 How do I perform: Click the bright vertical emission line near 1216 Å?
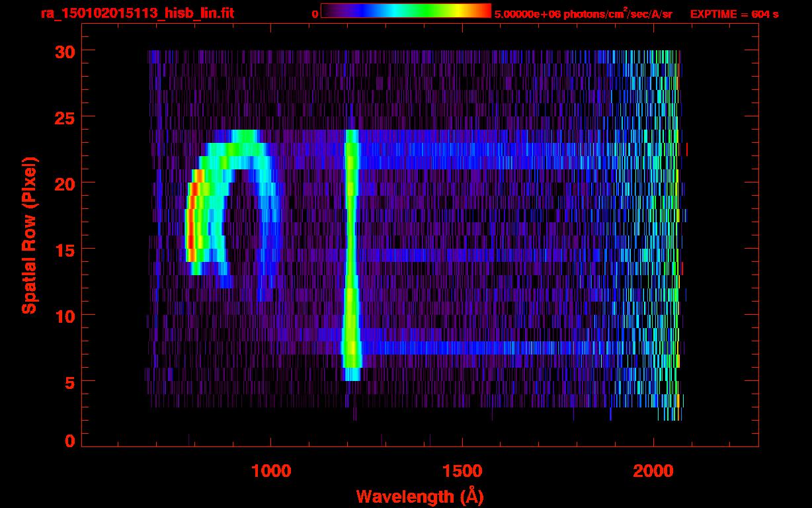point(352,255)
